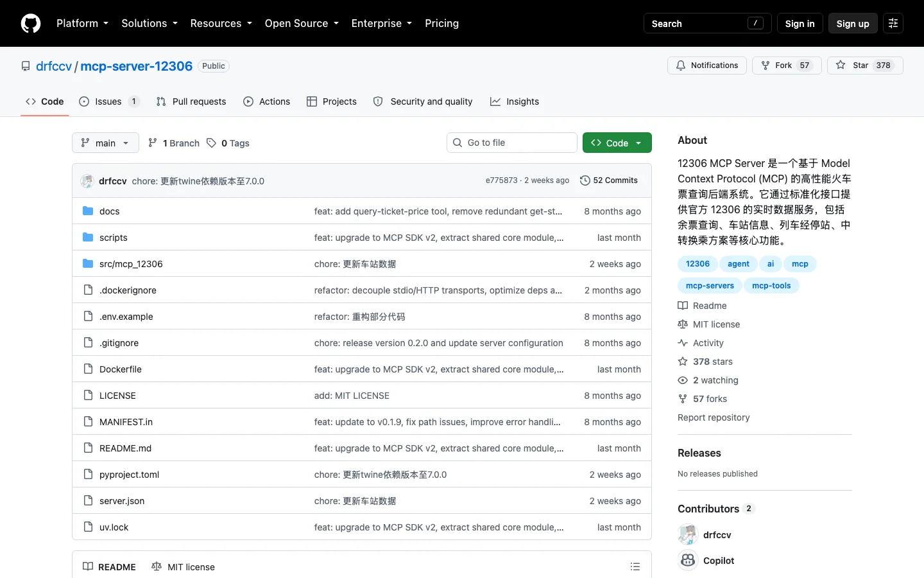Open the main branch selector
This screenshot has height=578, width=924.
[x=105, y=143]
